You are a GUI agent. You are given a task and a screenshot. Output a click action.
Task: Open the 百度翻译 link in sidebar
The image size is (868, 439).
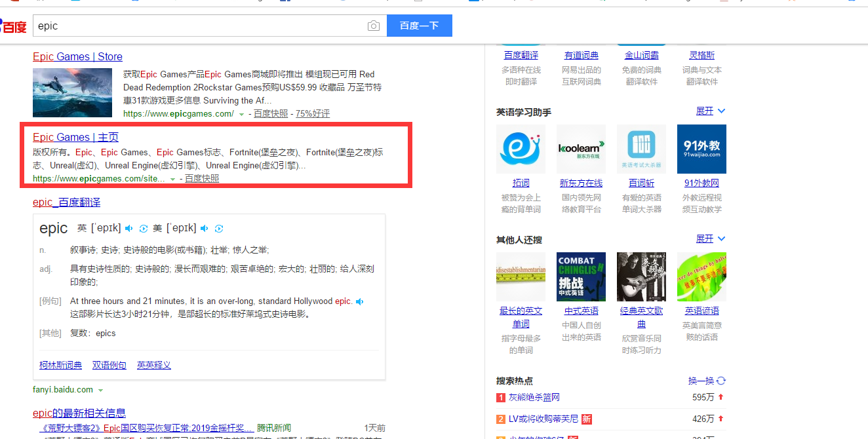coord(521,56)
